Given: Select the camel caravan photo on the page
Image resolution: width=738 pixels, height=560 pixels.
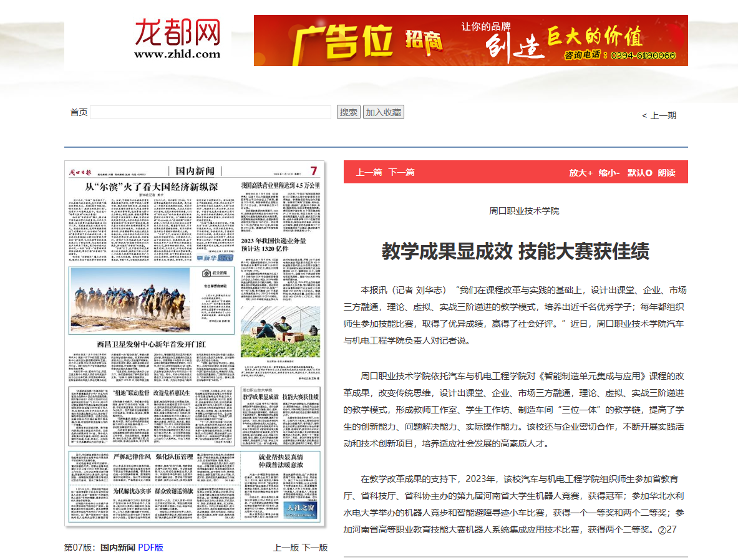Looking at the screenshot, I should (x=131, y=301).
